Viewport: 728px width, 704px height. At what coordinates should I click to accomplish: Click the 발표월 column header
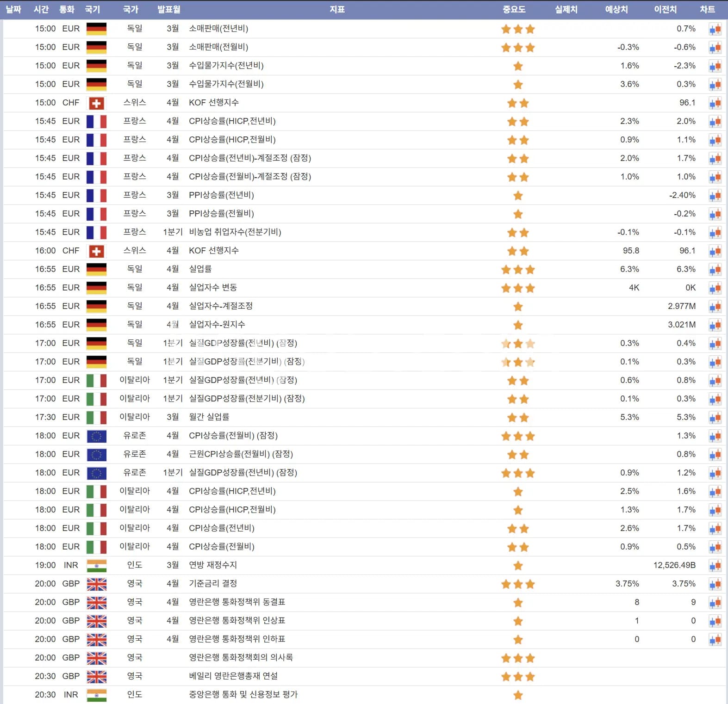tap(169, 9)
